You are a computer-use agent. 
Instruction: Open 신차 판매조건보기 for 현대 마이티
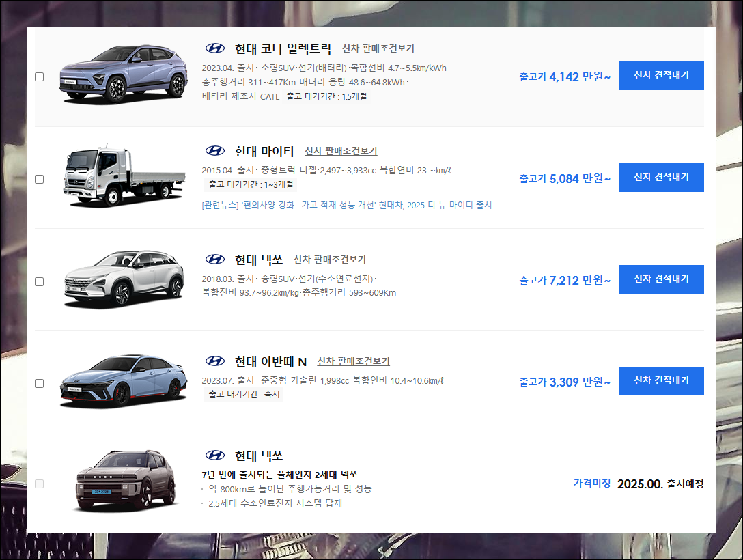point(341,151)
